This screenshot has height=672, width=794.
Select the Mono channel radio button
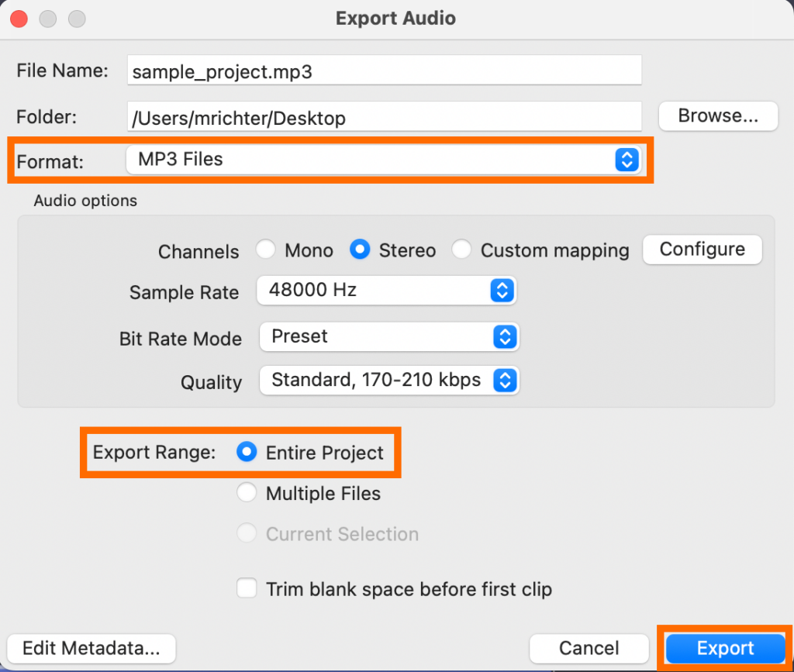[x=267, y=250]
